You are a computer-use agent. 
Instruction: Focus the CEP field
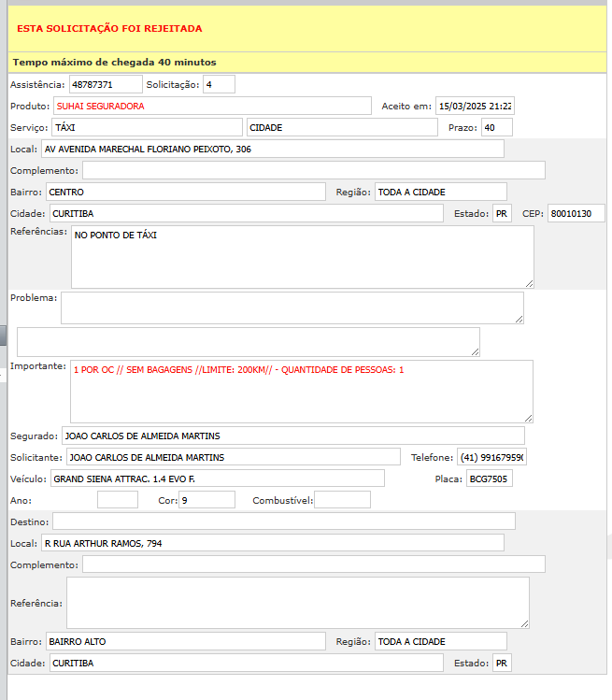pos(576,213)
